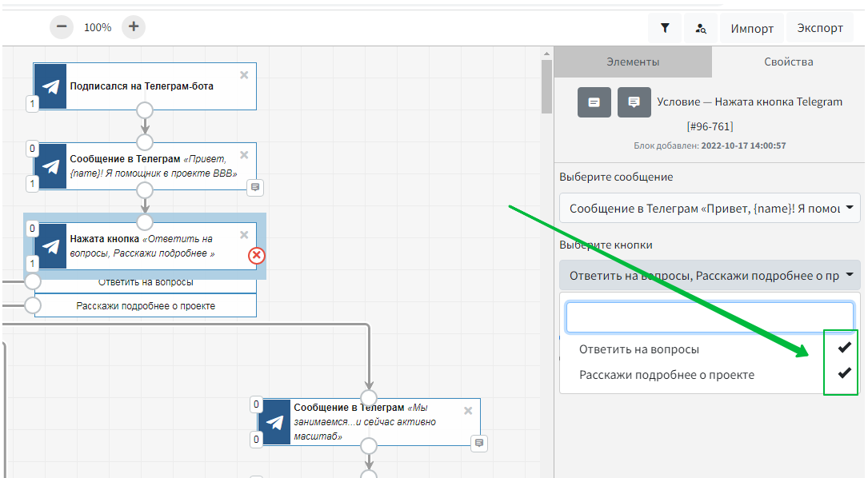Click the button search input field
Screen dimensions: 868x478
click(710, 317)
